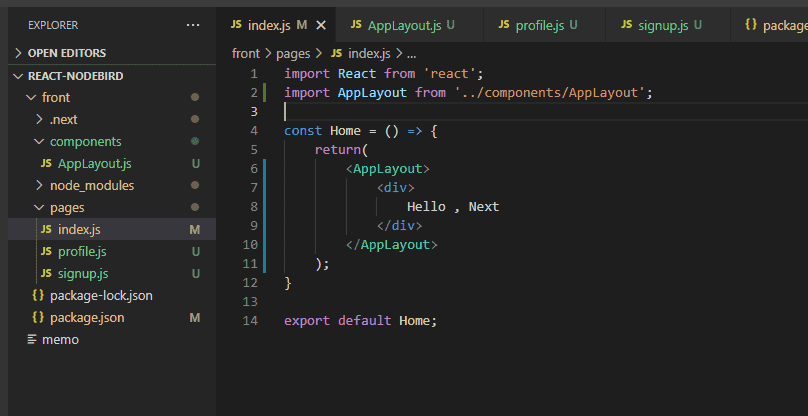Click the JS icon on signup.js tab
Screen dimensions: 808x416
pyautogui.click(x=627, y=25)
